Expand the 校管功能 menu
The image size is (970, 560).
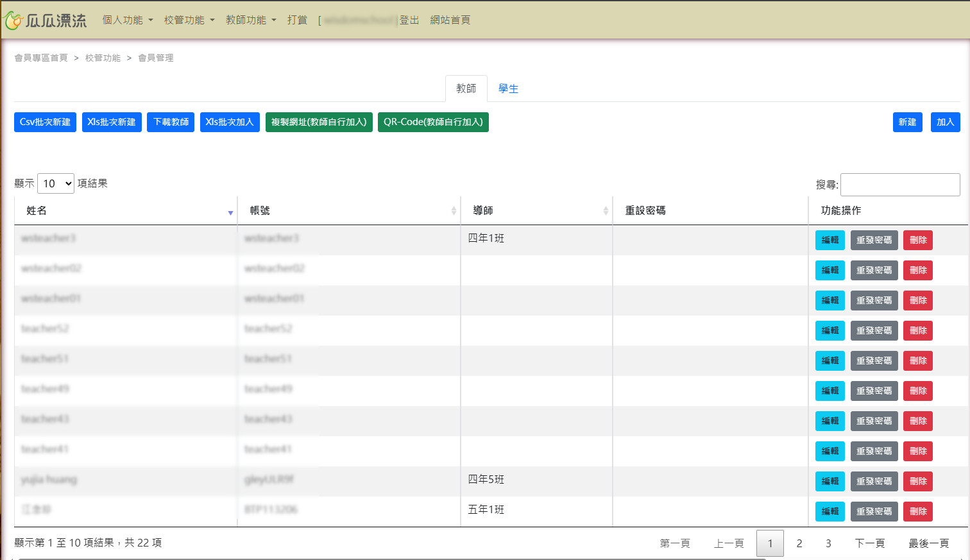pyautogui.click(x=189, y=20)
